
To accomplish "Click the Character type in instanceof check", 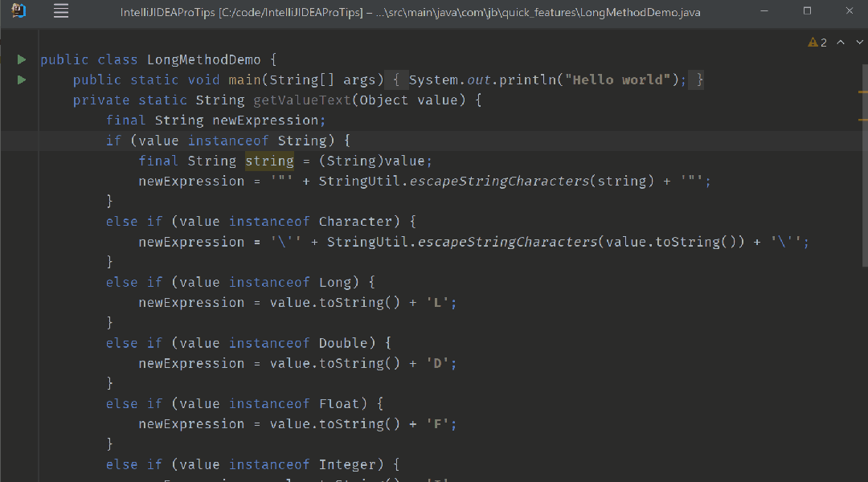I will pyautogui.click(x=355, y=222).
